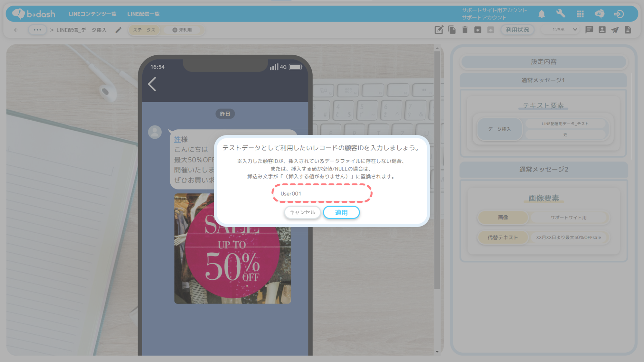Screen dimensions: 644x362
Task: Click the 利用状況 button
Action: tap(517, 30)
